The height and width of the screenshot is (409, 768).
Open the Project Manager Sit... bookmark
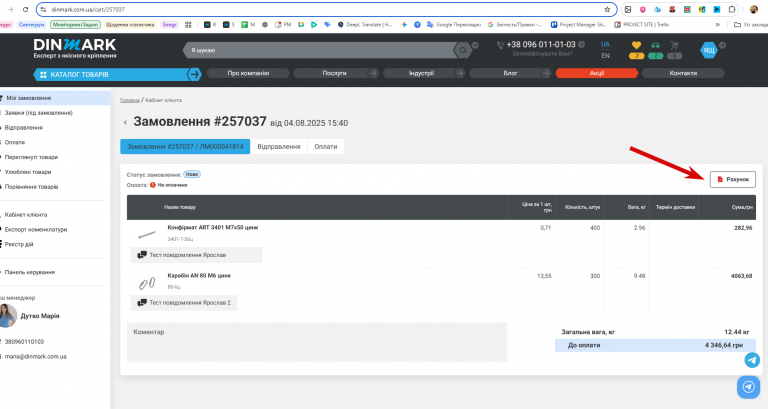tap(578, 24)
